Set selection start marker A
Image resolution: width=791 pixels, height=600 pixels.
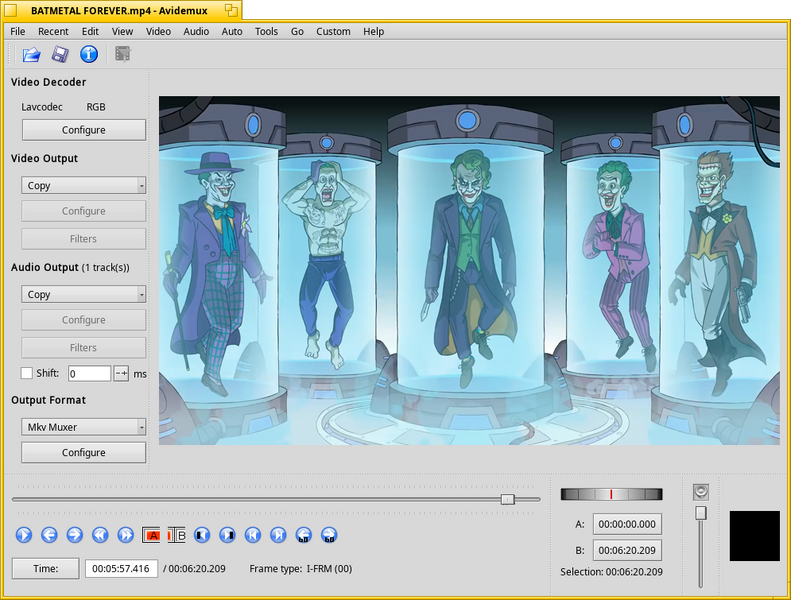tap(151, 535)
